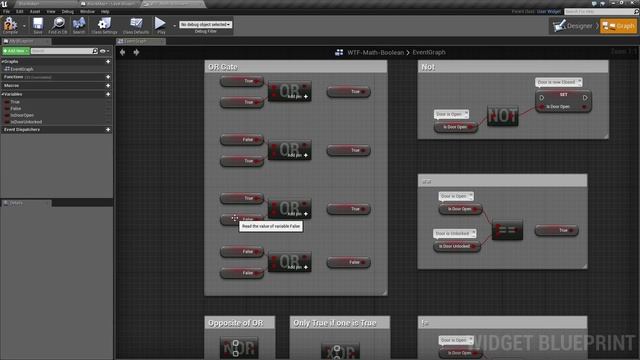Click Find in CB toolbar icon
The height and width of the screenshot is (360, 640).
58,25
